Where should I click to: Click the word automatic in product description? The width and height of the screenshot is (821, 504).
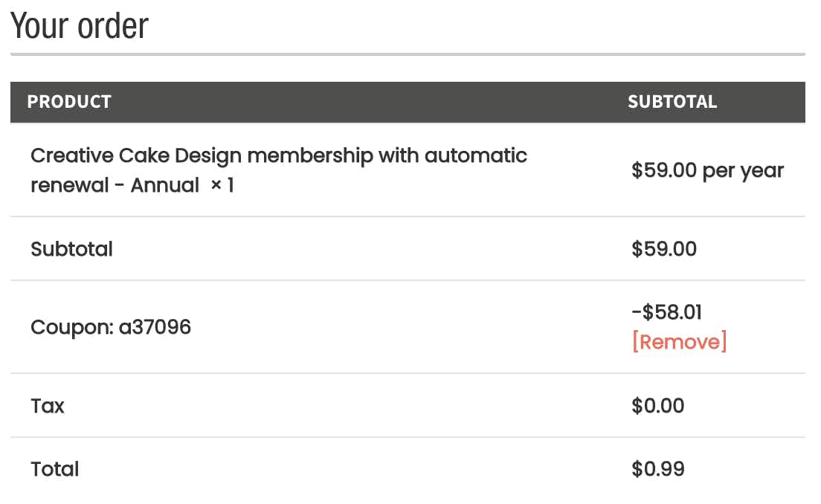(475, 155)
